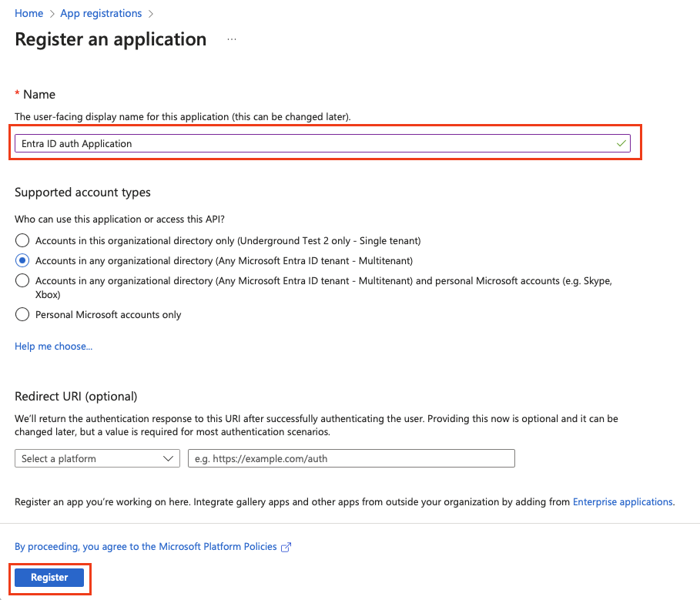The height and width of the screenshot is (600, 700).
Task: Click the chevron separator after Home breadcrumb
Action: [x=52, y=14]
